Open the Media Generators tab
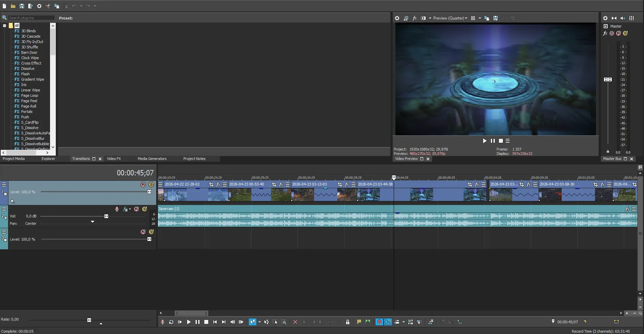 [x=152, y=159]
